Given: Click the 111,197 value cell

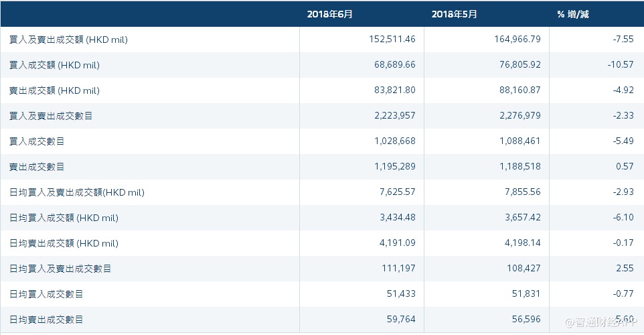Looking at the screenshot, I should click(x=399, y=269).
